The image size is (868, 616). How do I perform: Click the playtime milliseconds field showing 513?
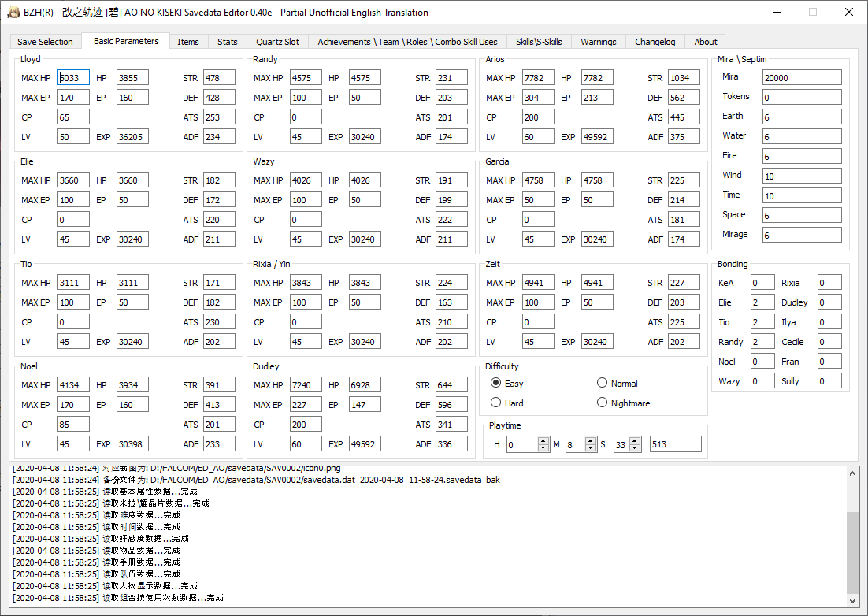[x=675, y=443]
